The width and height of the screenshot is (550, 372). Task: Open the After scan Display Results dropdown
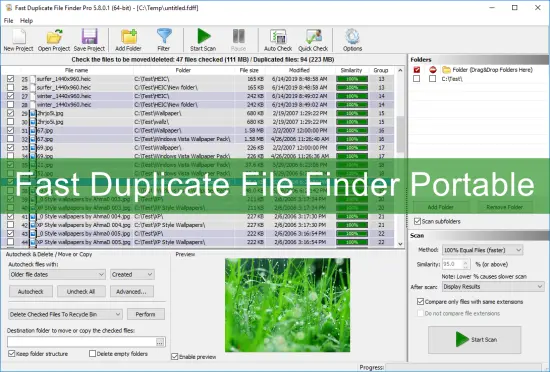[x=493, y=287]
